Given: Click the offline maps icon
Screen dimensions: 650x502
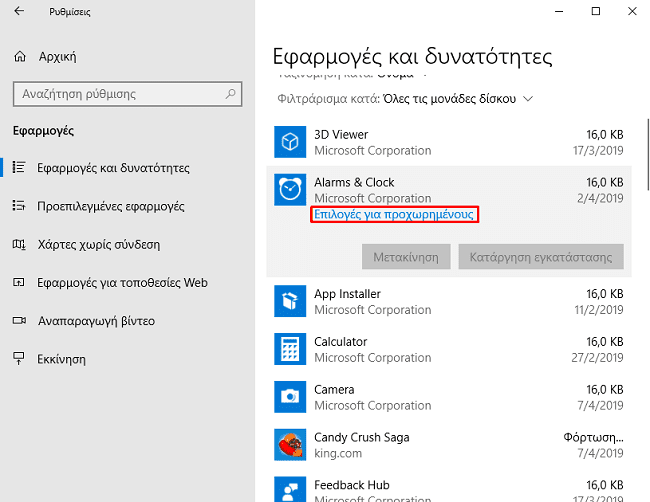Looking at the screenshot, I should click(19, 244).
